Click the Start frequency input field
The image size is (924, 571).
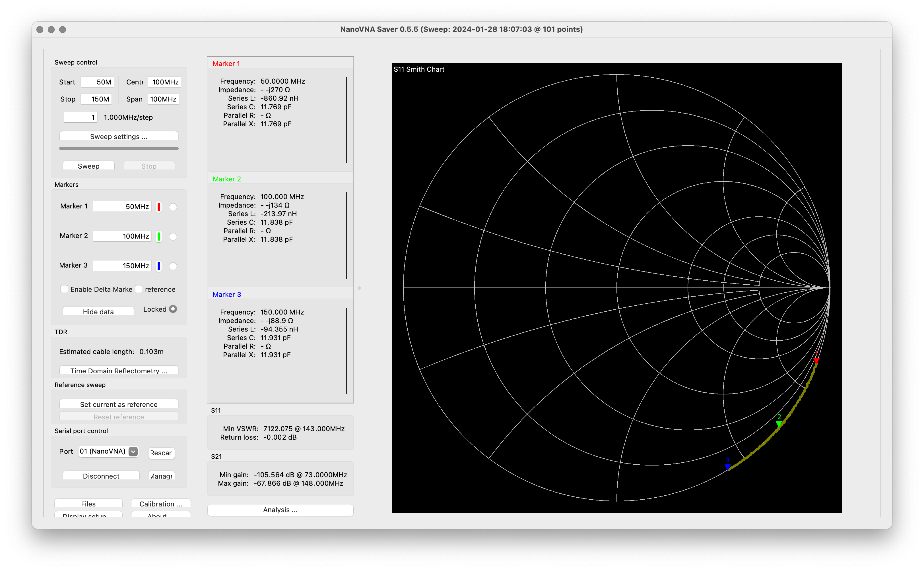[x=97, y=82]
